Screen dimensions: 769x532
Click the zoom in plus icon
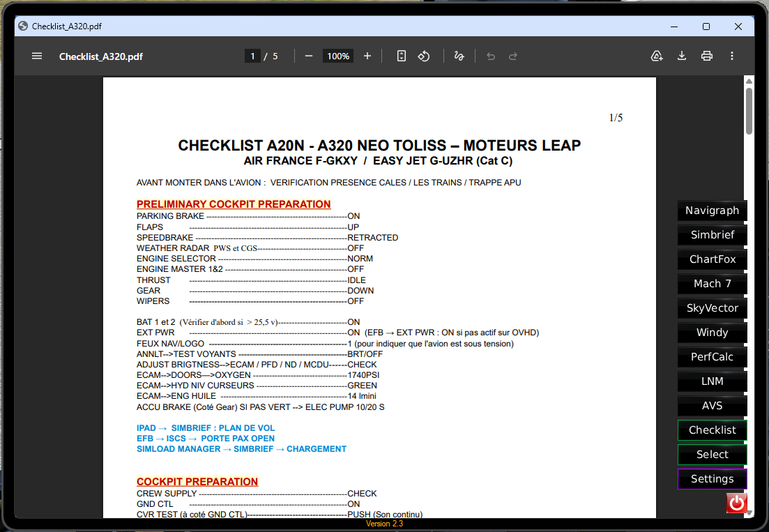click(x=367, y=56)
